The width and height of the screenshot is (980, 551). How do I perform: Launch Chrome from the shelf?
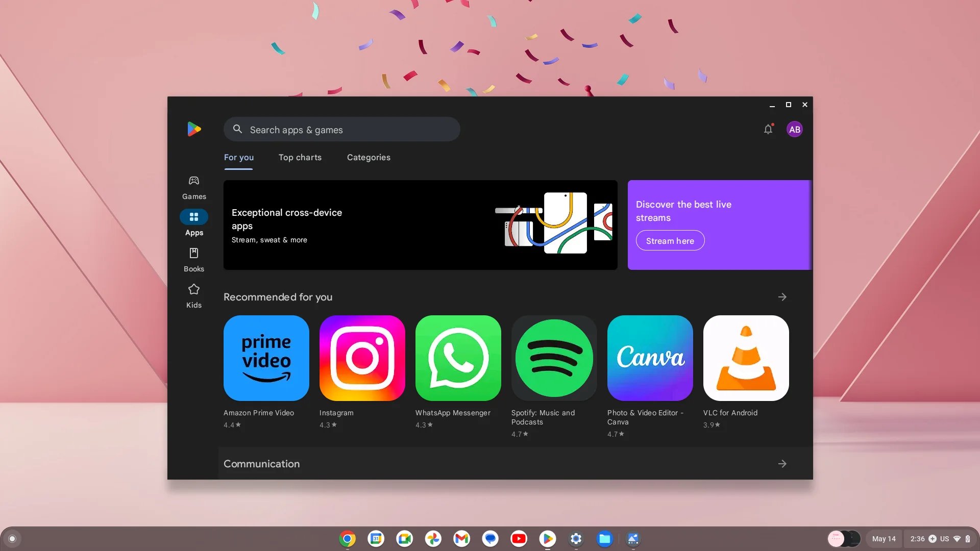coord(348,539)
